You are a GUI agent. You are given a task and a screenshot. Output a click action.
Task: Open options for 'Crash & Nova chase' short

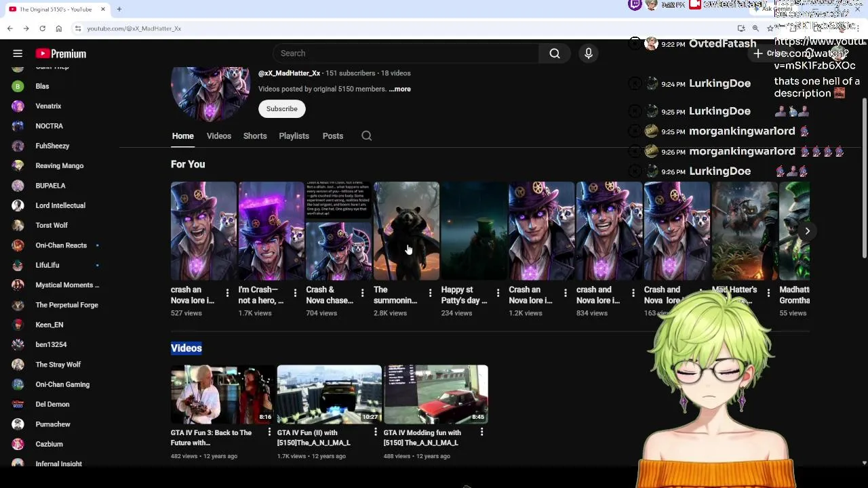click(362, 293)
